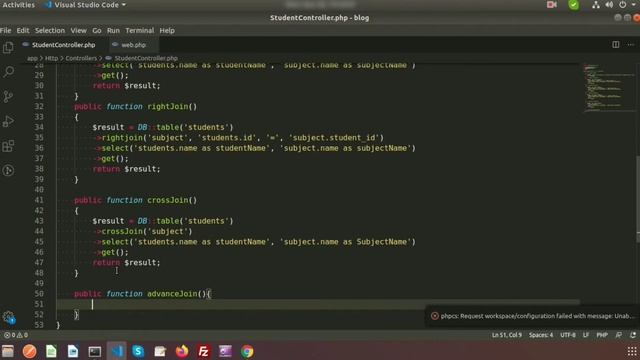Select the StudentController.php tab
This screenshot has width=640, height=360.
click(63, 45)
